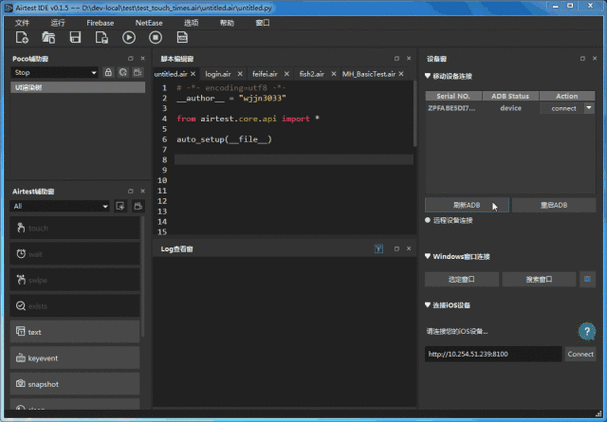Toggle the square button beside search window
This screenshot has height=422, width=607.
[587, 279]
